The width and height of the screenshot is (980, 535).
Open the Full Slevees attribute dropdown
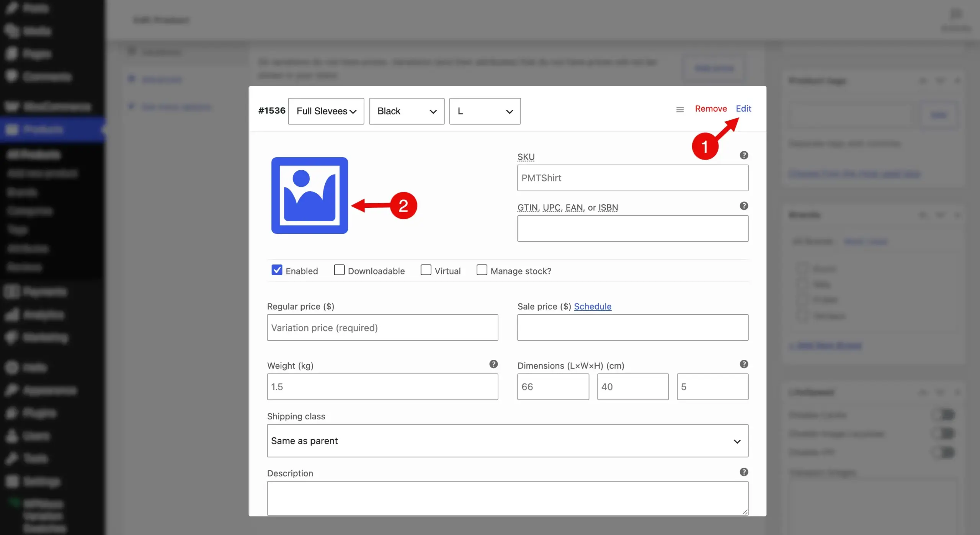pos(326,111)
